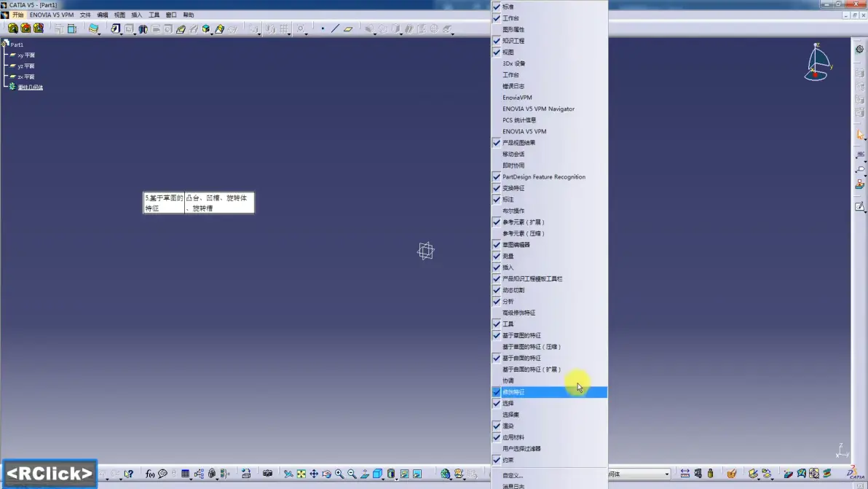Screen dimensions: 868x489
Task: Click the globe catalog icon
Action: (445, 474)
